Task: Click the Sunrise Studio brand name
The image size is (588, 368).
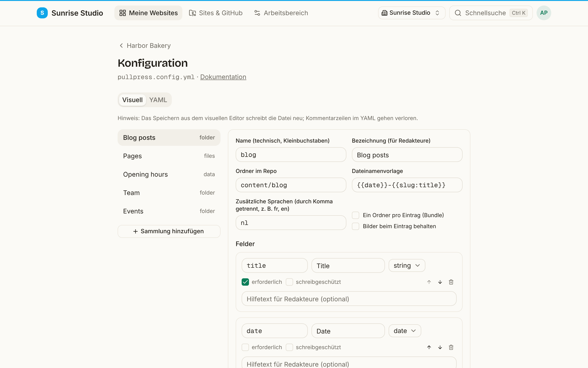Action: point(77,13)
